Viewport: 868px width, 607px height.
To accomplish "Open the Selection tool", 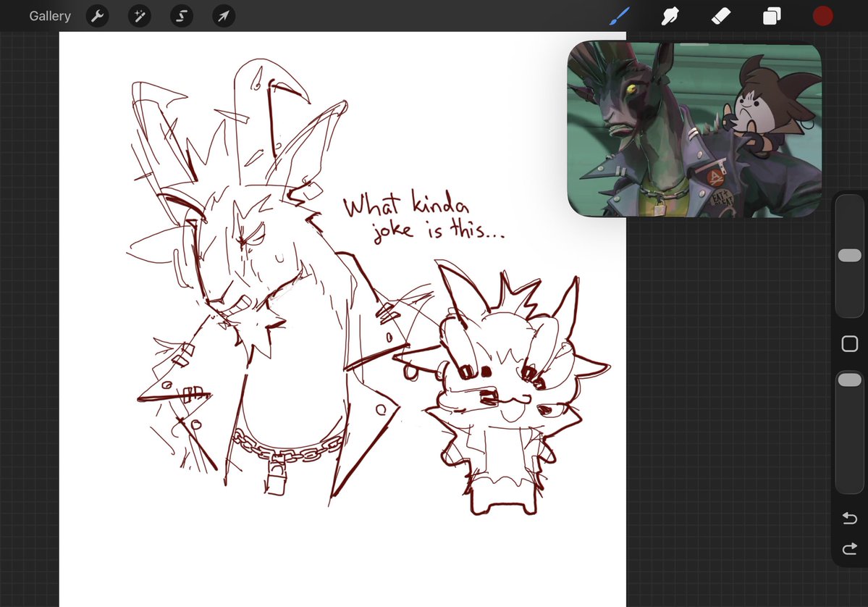I will pos(182,16).
